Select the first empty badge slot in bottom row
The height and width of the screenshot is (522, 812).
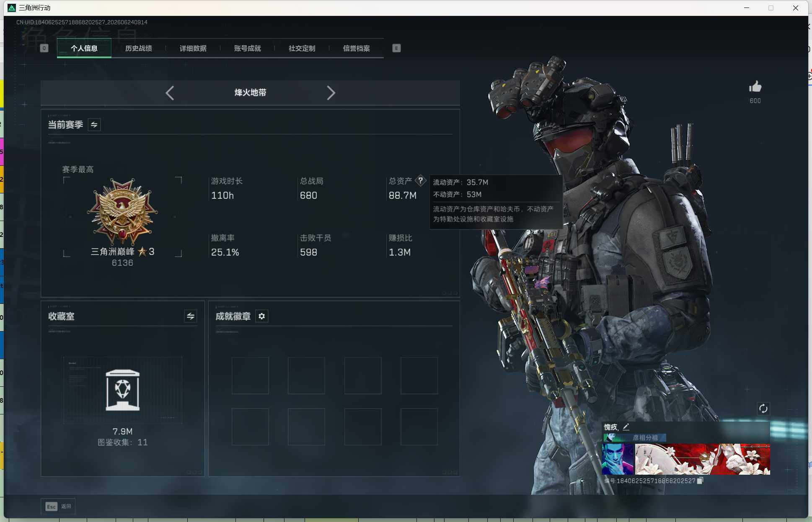[x=250, y=427]
